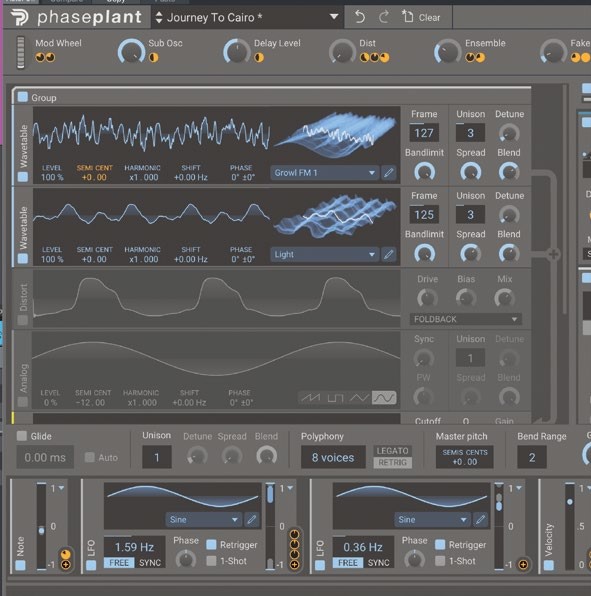Adjust Bandlimit knob on Growl FM 1 oscillator
Image resolution: width=591 pixels, height=596 pixels.
pos(424,172)
